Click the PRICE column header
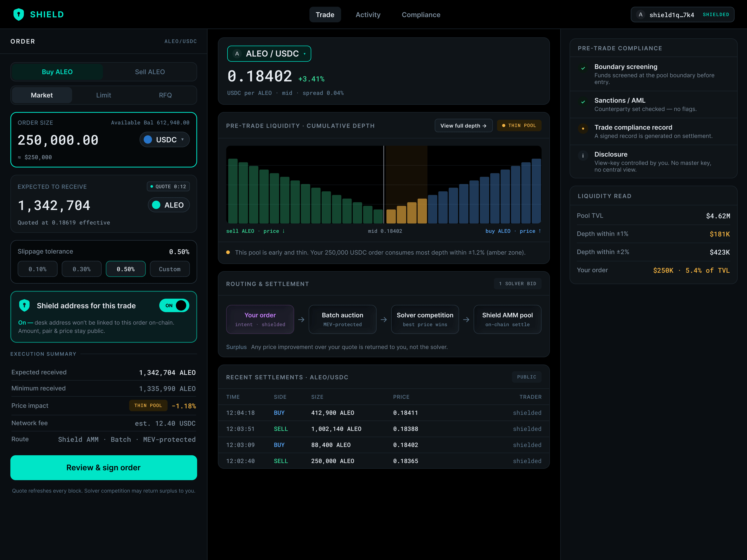The image size is (747, 560). 401,397
